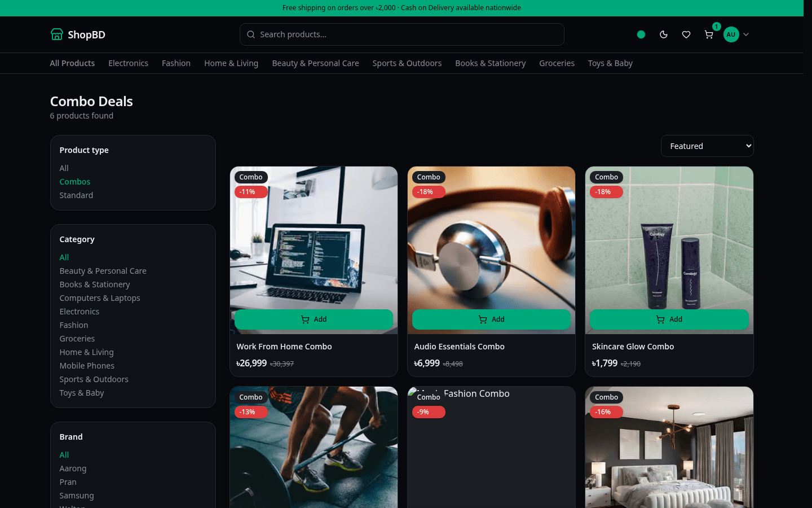The width and height of the screenshot is (812, 508).
Task: Click the ৳1,799 price text
Action: pos(605,363)
